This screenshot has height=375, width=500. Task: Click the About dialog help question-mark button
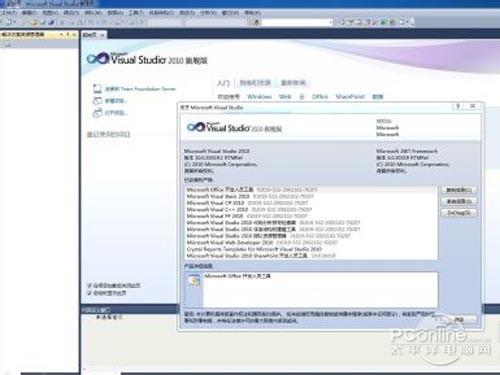458,106
